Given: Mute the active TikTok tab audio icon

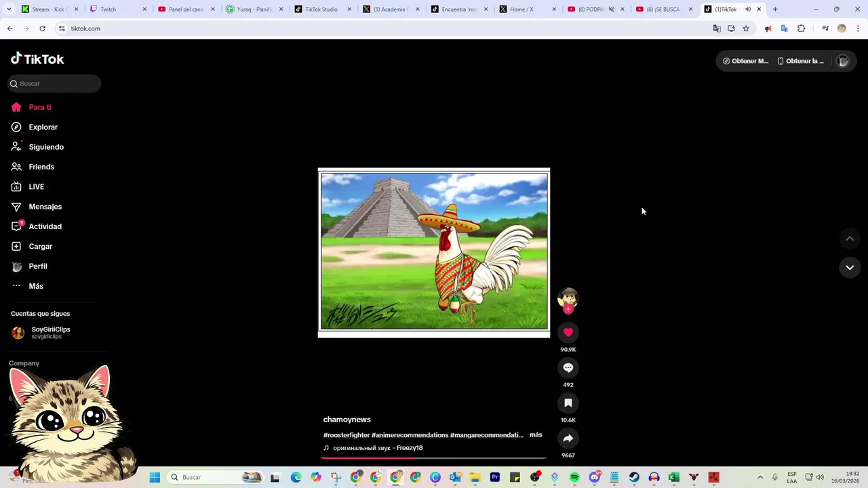Looking at the screenshot, I should (748, 9).
